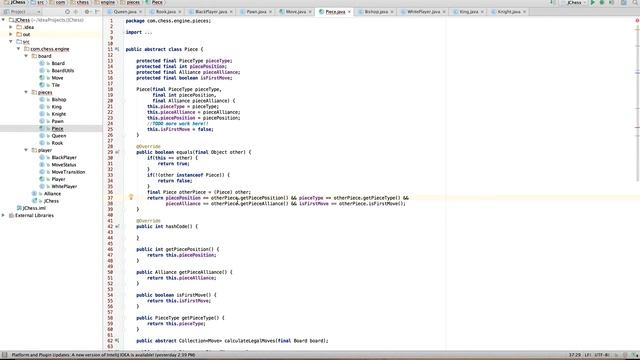This screenshot has width=640, height=360.
Task: Click the UTF-8 encoding in status bar
Action: 602,355
